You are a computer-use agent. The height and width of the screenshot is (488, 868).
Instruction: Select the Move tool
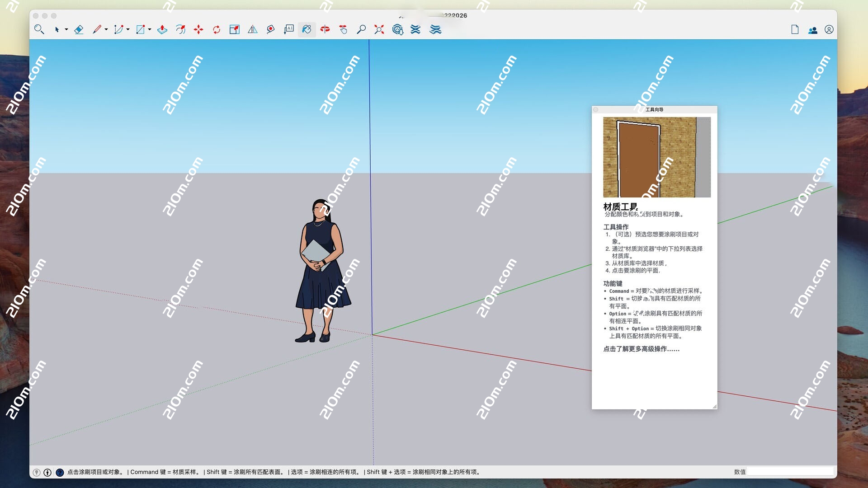click(199, 30)
